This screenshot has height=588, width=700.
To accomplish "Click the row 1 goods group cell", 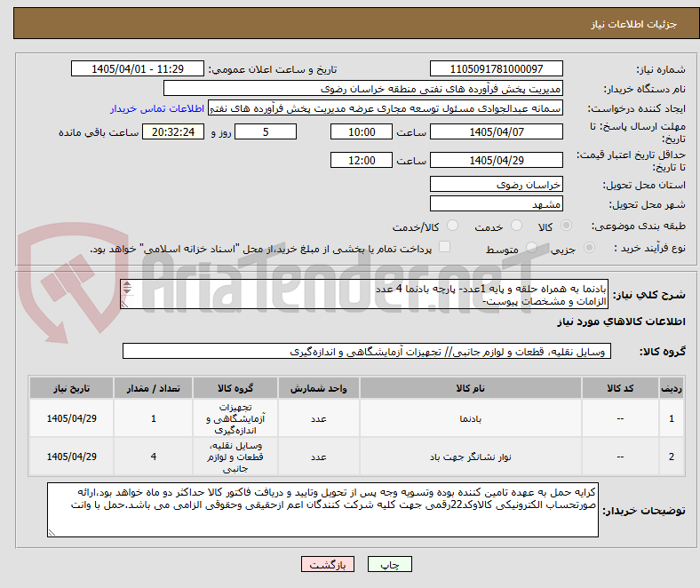I will 235,418.
